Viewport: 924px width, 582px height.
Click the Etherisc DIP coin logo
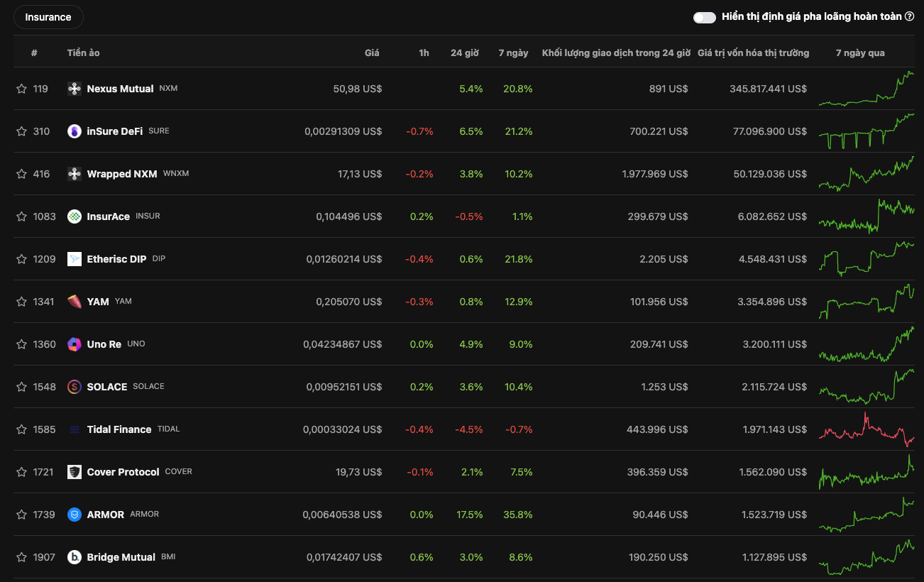[x=75, y=259]
